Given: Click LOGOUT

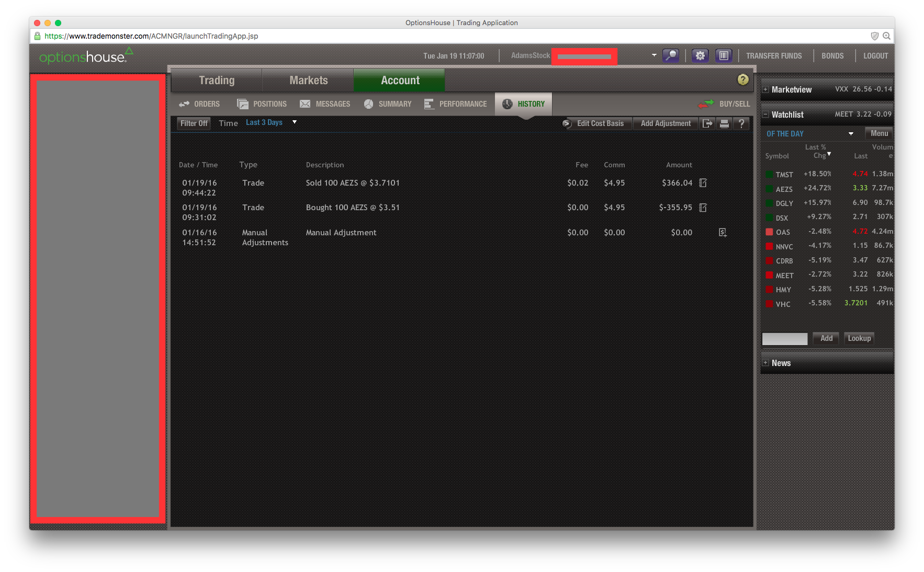Looking at the screenshot, I should click(x=876, y=56).
